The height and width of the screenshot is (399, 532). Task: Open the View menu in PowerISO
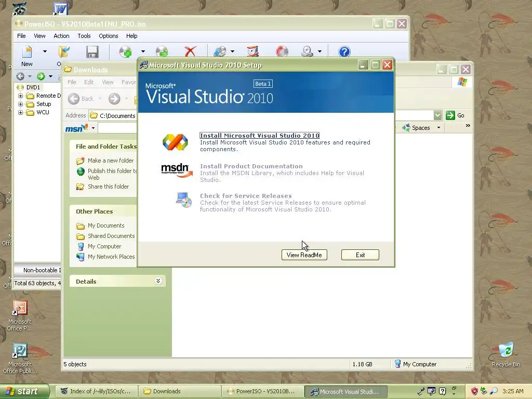coord(39,36)
